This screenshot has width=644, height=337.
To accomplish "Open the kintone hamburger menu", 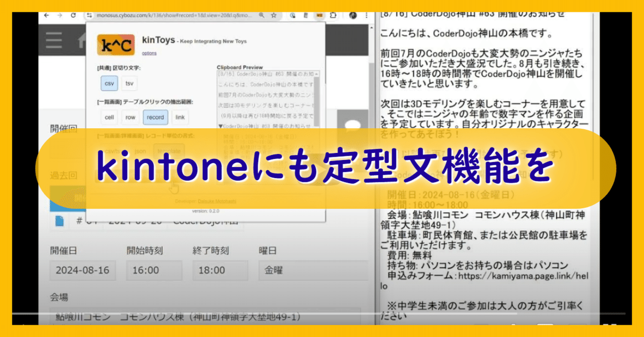I will [54, 40].
